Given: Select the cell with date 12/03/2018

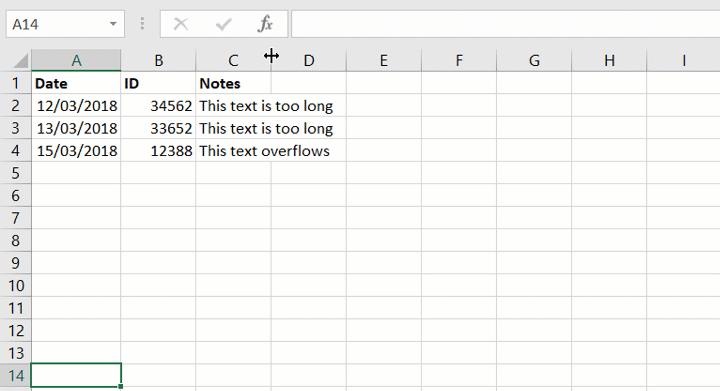Looking at the screenshot, I should pyautogui.click(x=76, y=106).
